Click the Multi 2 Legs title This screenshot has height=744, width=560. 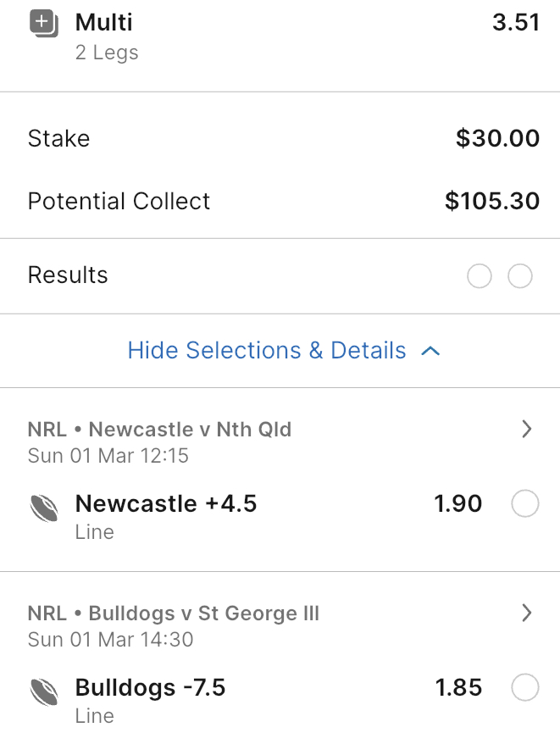(104, 23)
